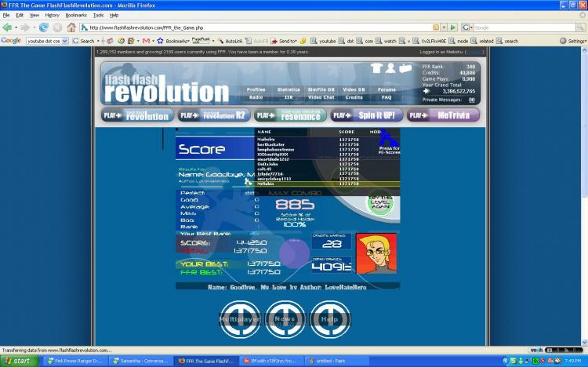Click the PageRank indicator in Google toolbar

(201, 40)
